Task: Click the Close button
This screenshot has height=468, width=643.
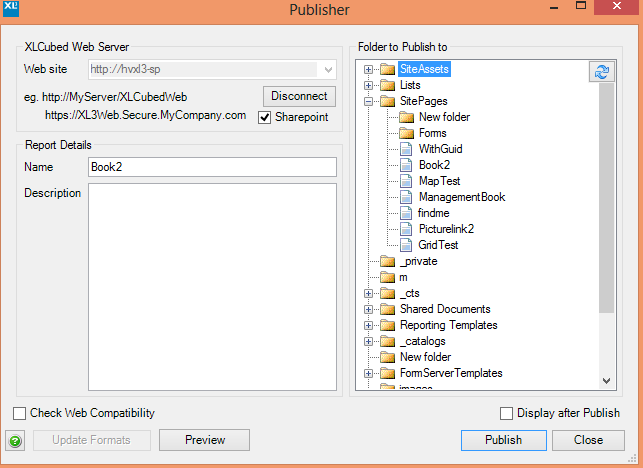Action: pyautogui.click(x=588, y=440)
